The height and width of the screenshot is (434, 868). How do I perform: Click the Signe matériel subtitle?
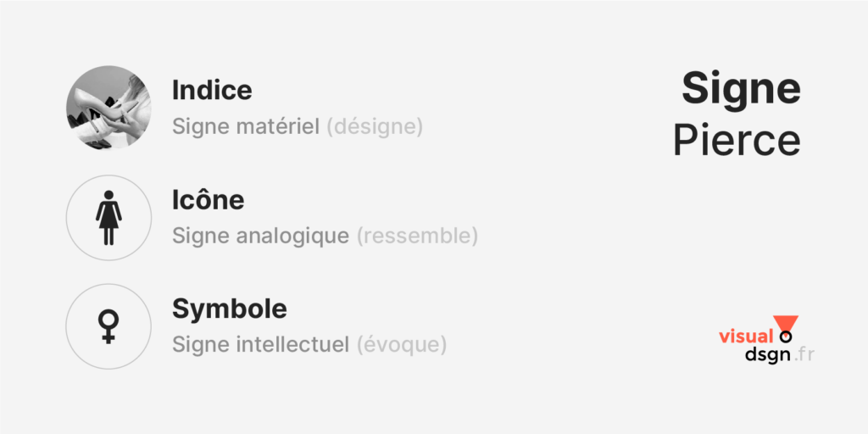point(246,127)
